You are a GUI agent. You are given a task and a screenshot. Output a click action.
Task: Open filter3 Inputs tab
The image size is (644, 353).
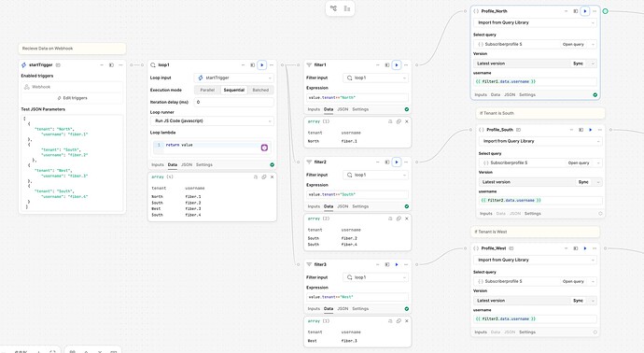tap(314, 309)
